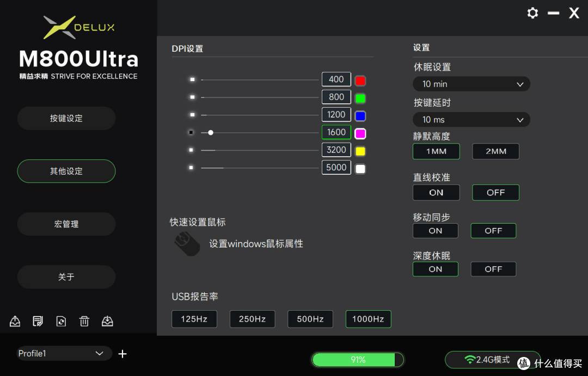This screenshot has height=376, width=588.
Task: Turn 移动同步 OFF
Action: pos(493,231)
